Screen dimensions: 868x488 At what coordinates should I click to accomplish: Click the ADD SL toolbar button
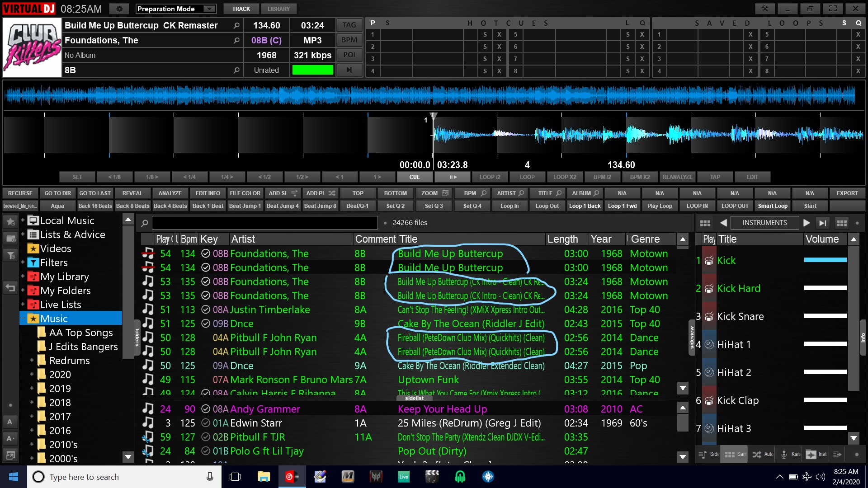(x=283, y=193)
